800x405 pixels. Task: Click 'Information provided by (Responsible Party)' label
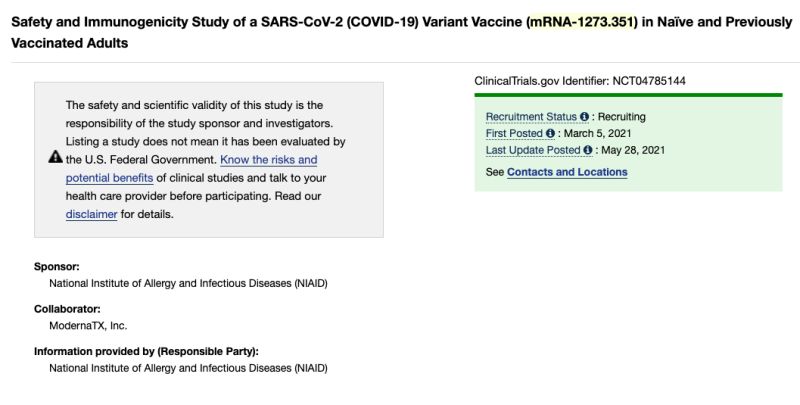(x=146, y=352)
